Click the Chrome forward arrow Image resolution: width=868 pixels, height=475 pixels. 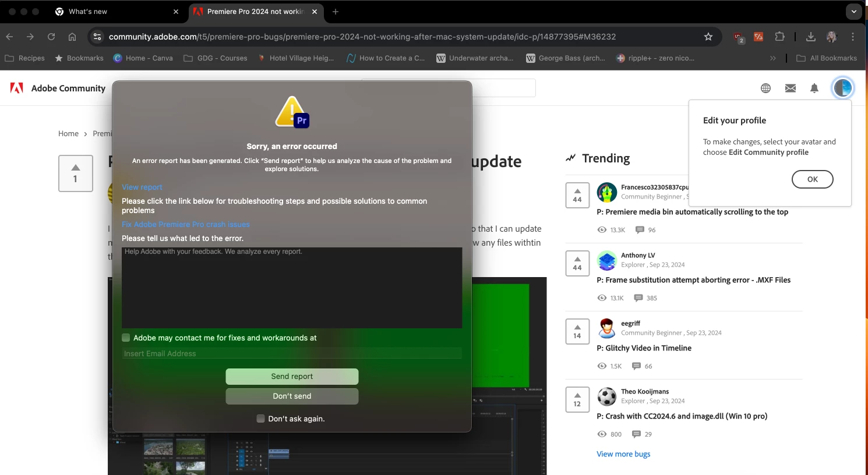(30, 37)
